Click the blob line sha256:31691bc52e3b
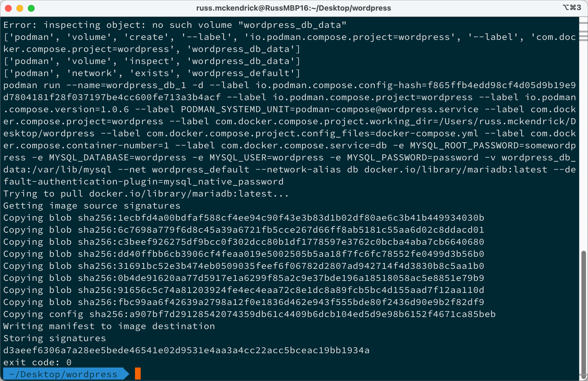Image resolution: width=588 pixels, height=381 pixels. [x=244, y=266]
